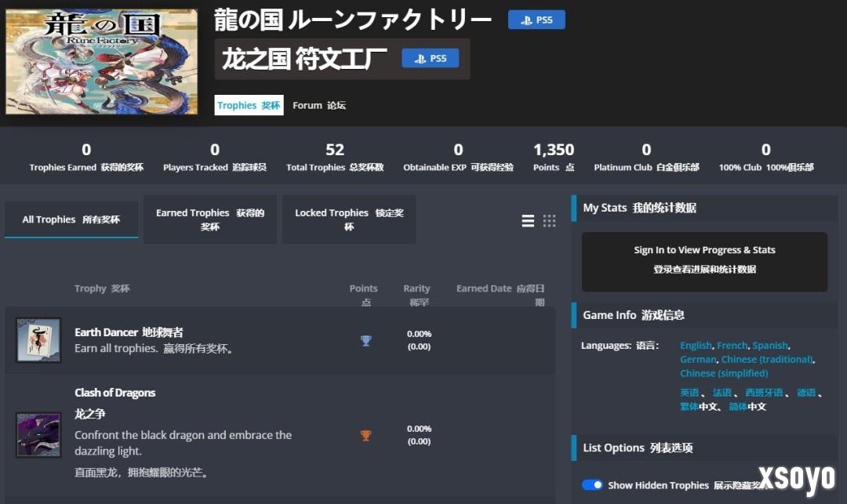The height and width of the screenshot is (504, 847).
Task: Open the Clash of Dragons trophy artwork
Action: 38,435
